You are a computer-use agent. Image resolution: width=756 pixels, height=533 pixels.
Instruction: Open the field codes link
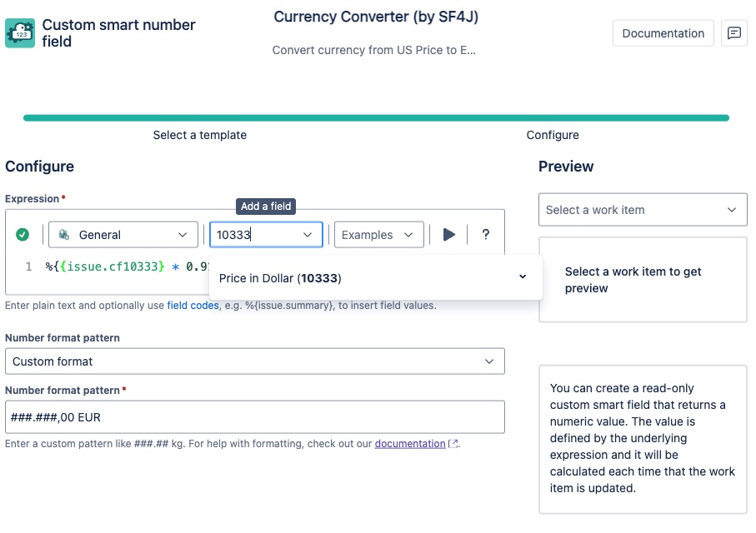coord(193,306)
